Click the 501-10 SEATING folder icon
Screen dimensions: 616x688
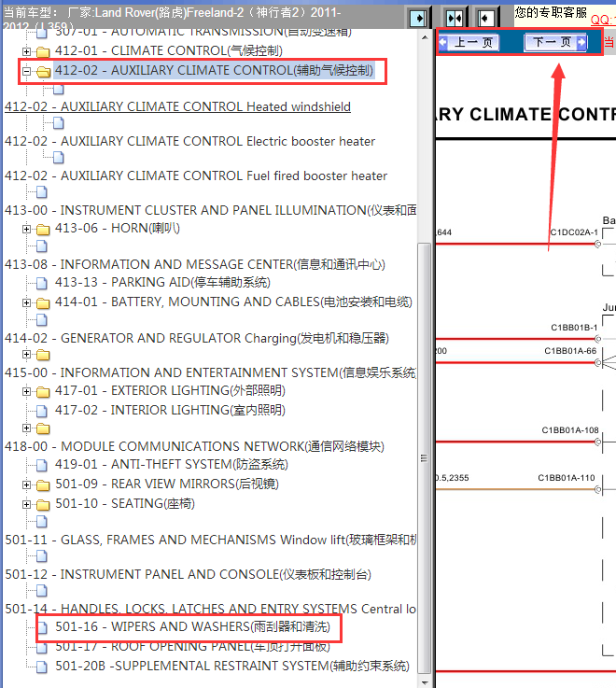(x=43, y=505)
